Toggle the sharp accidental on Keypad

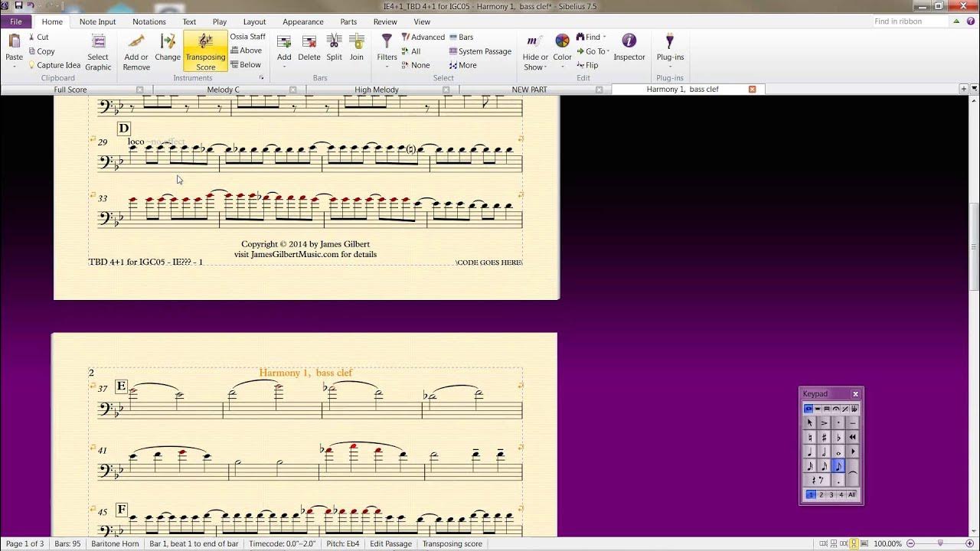[x=824, y=437]
